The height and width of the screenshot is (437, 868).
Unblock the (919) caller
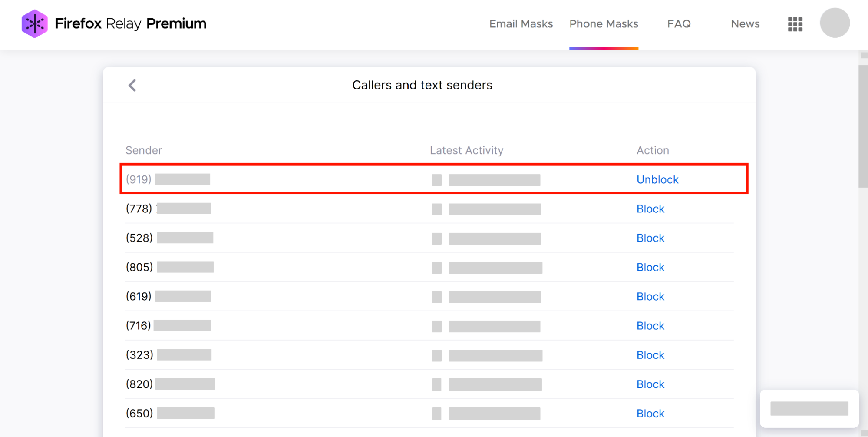tap(657, 179)
